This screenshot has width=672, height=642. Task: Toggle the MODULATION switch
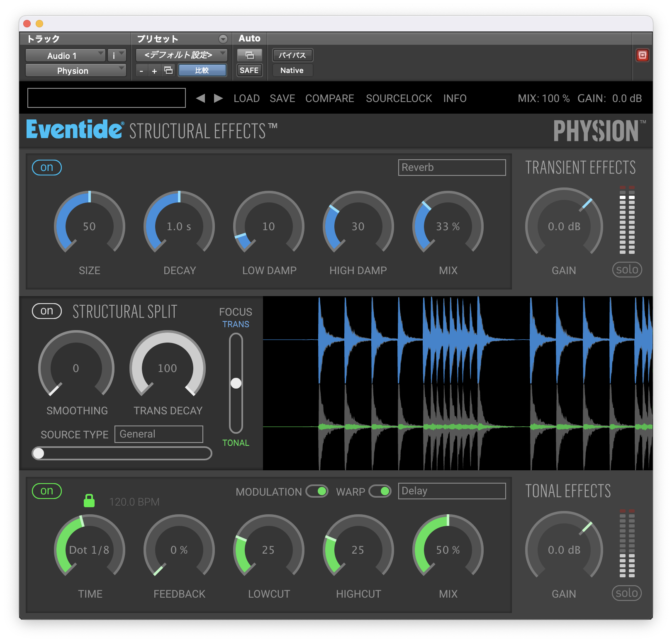(x=317, y=491)
